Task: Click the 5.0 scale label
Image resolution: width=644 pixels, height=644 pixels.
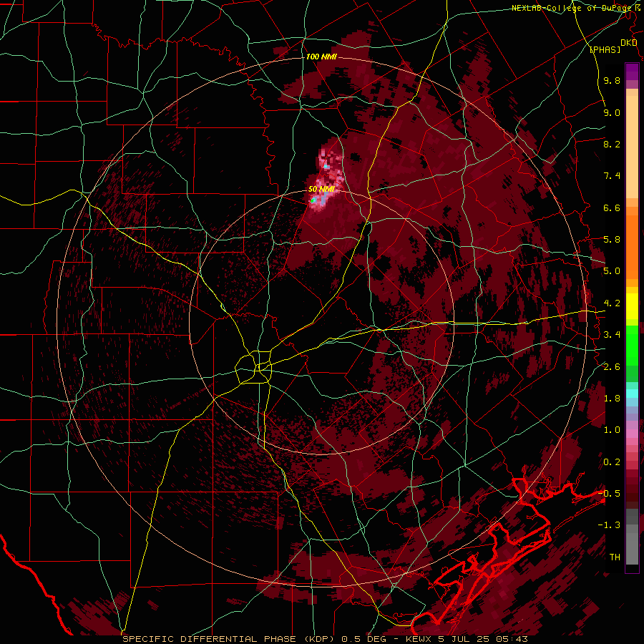Action: point(612,271)
